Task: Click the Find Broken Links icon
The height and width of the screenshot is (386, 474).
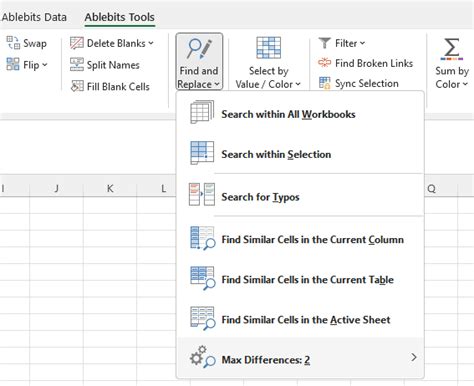Action: [x=325, y=63]
